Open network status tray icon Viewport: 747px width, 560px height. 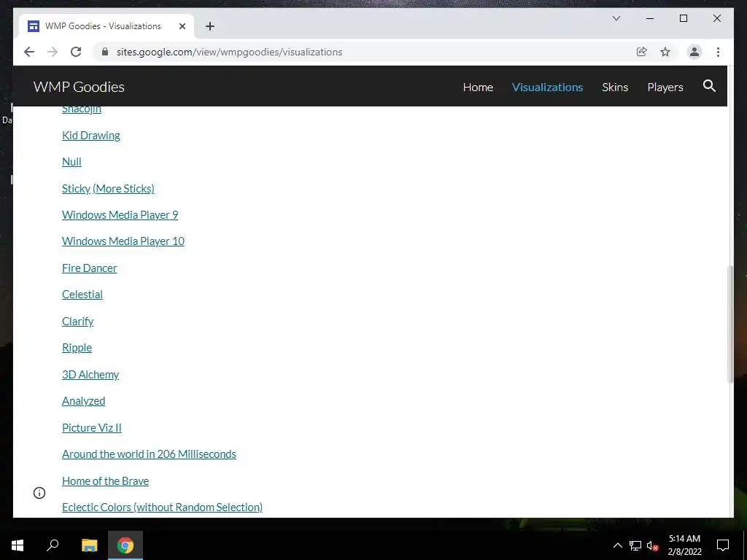(x=635, y=545)
